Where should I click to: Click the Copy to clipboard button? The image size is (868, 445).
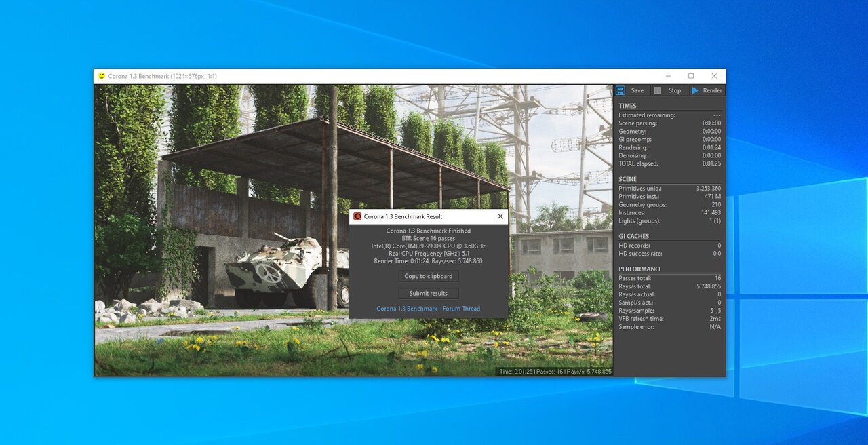[429, 276]
